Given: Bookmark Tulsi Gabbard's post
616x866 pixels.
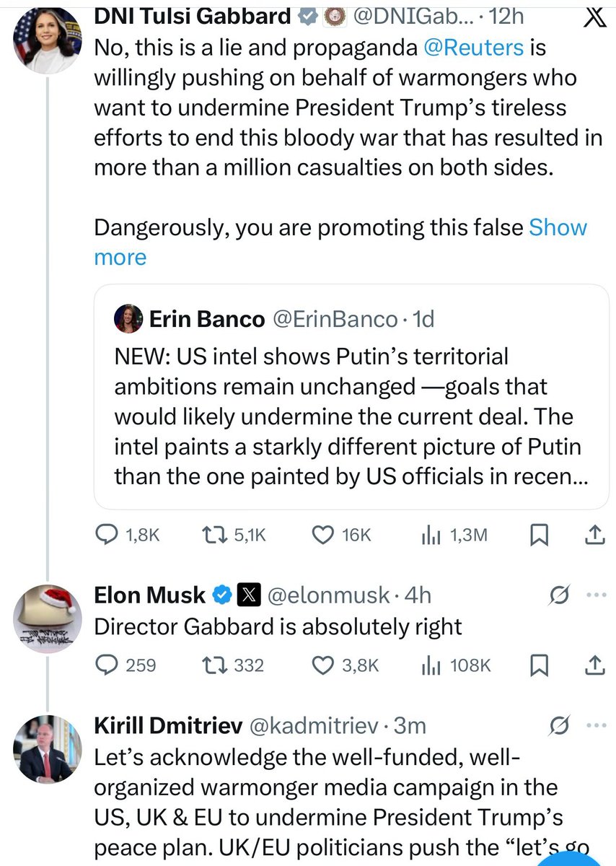Looking at the screenshot, I should [x=539, y=535].
